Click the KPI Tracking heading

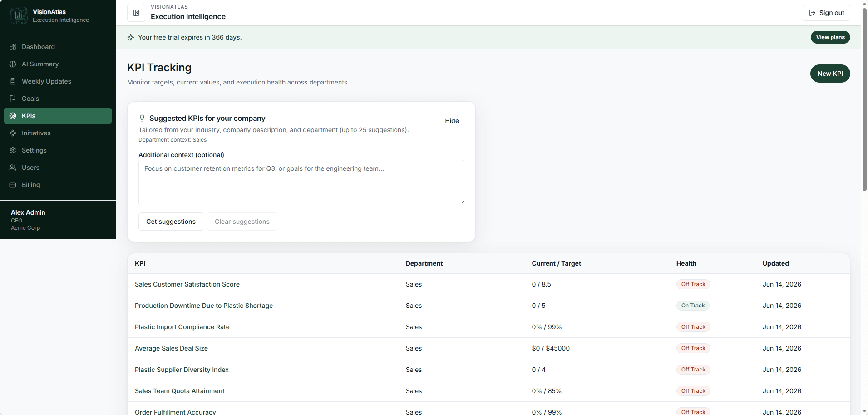pos(159,68)
